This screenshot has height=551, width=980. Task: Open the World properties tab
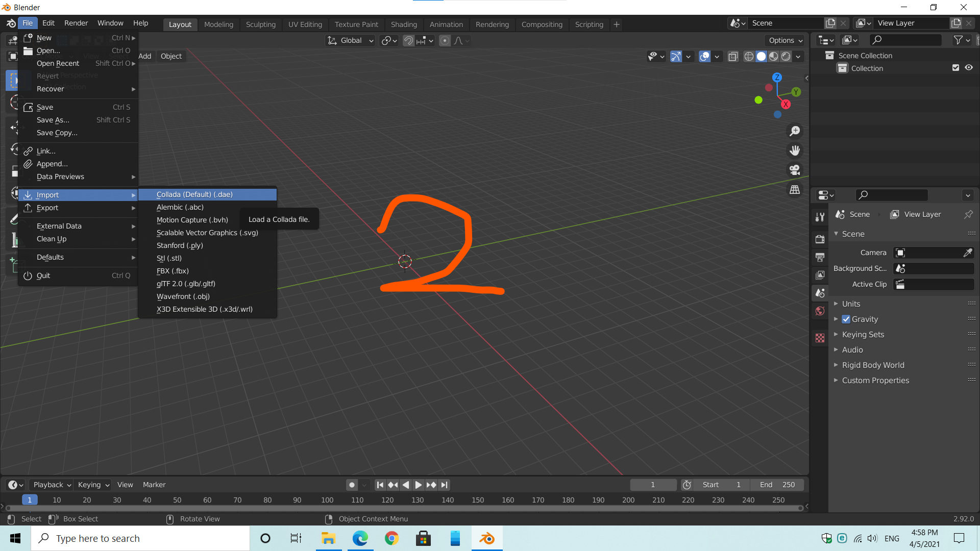(820, 311)
